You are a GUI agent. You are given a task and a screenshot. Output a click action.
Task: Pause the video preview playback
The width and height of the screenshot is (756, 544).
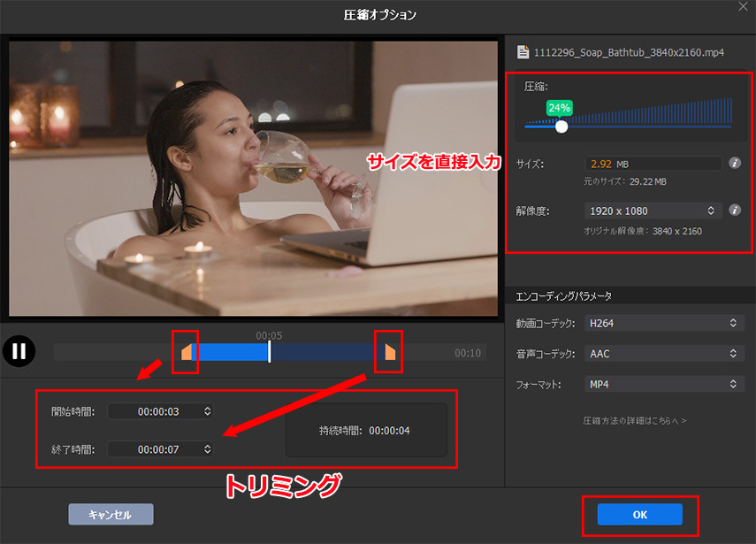tap(19, 351)
